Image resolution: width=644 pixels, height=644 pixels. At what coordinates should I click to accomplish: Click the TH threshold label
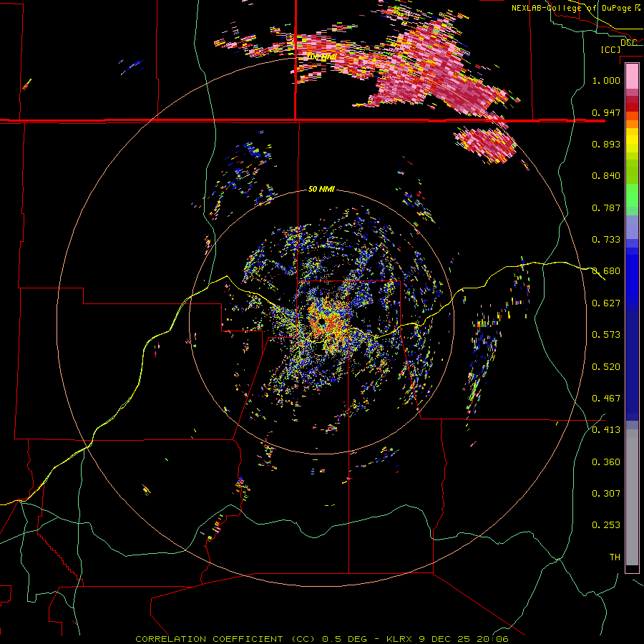(615, 557)
